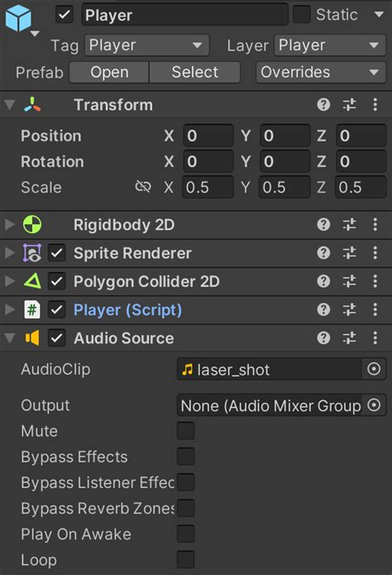Open Polygon Collider 2D preset icon
The height and width of the screenshot is (575, 392).
[349, 281]
